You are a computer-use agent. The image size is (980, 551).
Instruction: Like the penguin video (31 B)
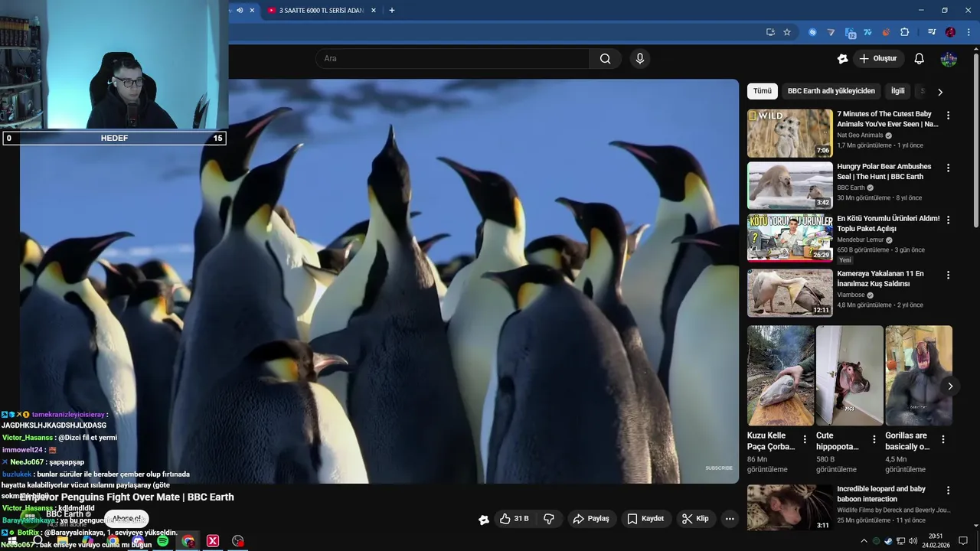click(514, 519)
